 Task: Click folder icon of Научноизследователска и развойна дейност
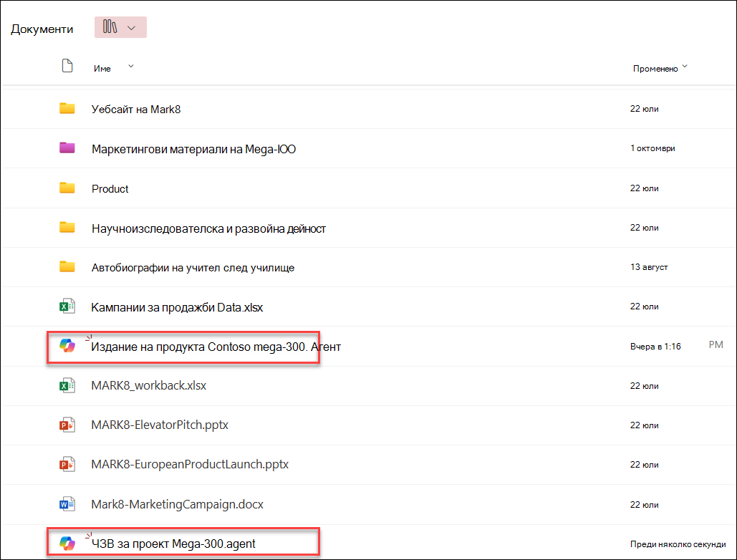(x=67, y=228)
